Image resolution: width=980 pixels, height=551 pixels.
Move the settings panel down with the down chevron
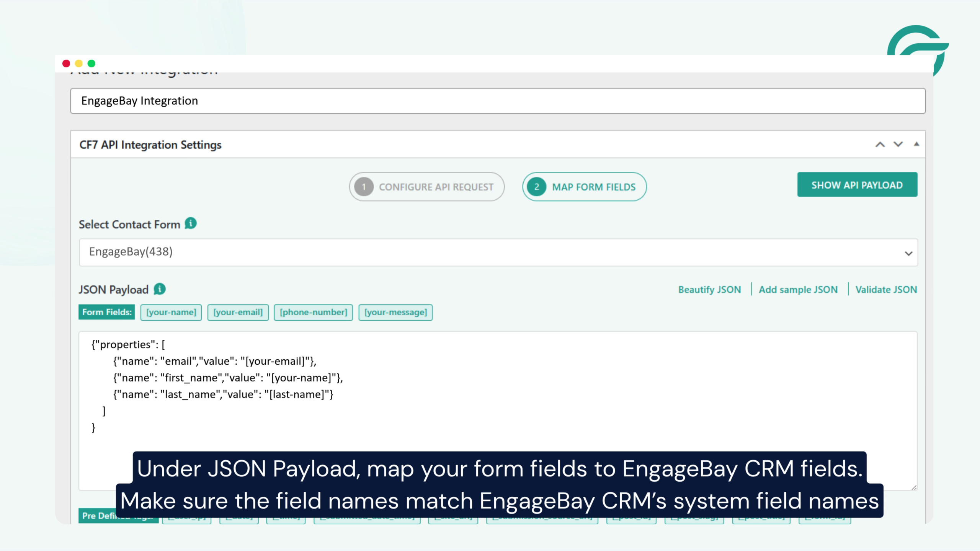coord(898,144)
